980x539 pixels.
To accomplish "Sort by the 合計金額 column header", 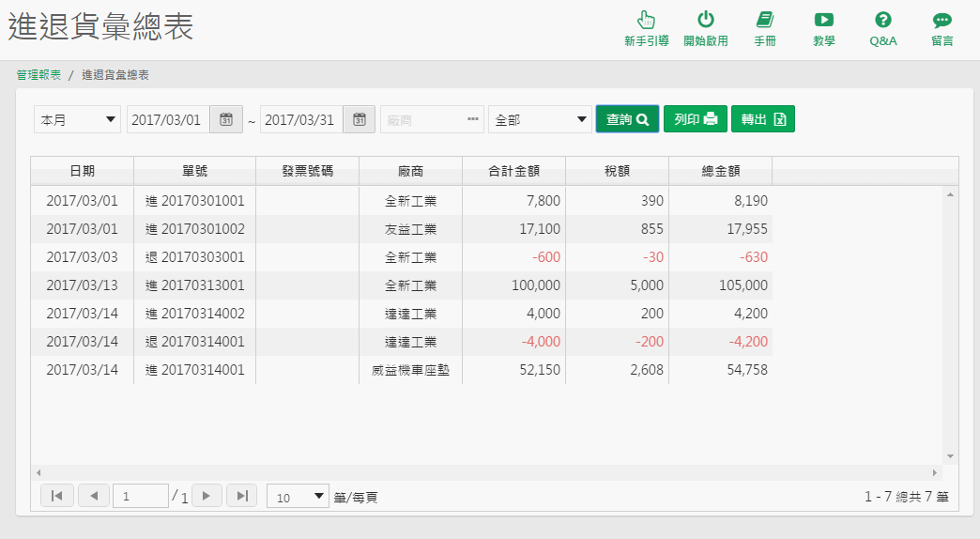I will point(513,171).
